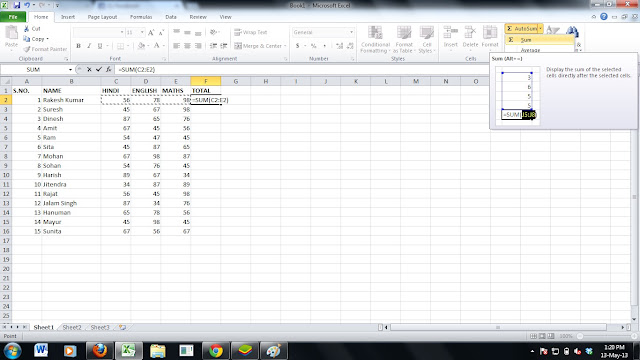This screenshot has height=360, width=640.
Task: Open the Borders dropdown
Action: tap(128, 46)
